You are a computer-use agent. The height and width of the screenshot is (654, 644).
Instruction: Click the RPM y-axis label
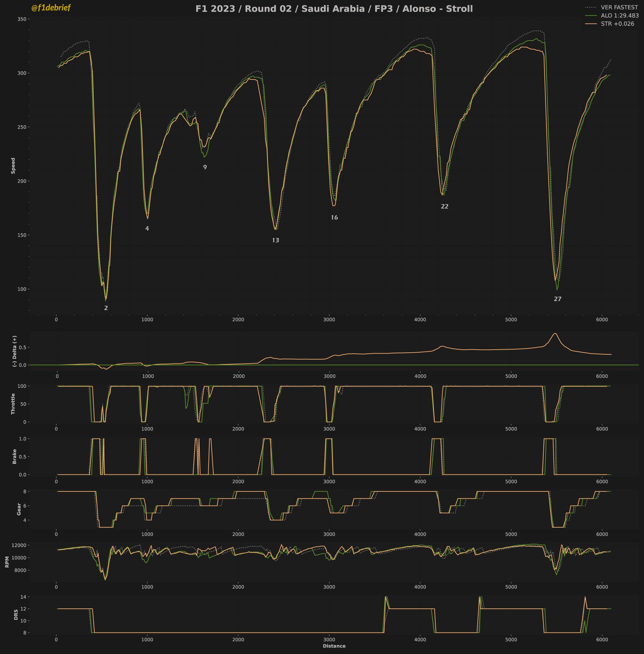[x=7, y=562]
